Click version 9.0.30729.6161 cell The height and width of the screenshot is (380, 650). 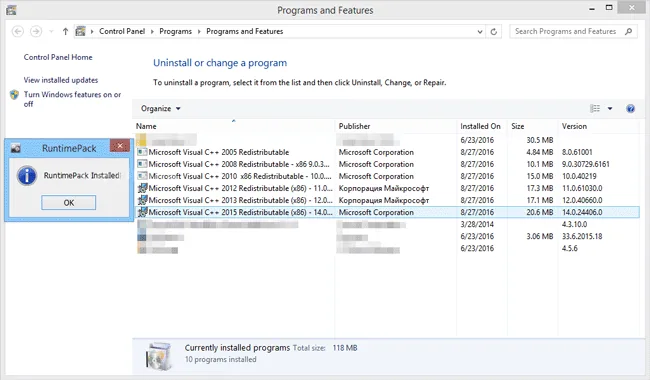(586, 164)
